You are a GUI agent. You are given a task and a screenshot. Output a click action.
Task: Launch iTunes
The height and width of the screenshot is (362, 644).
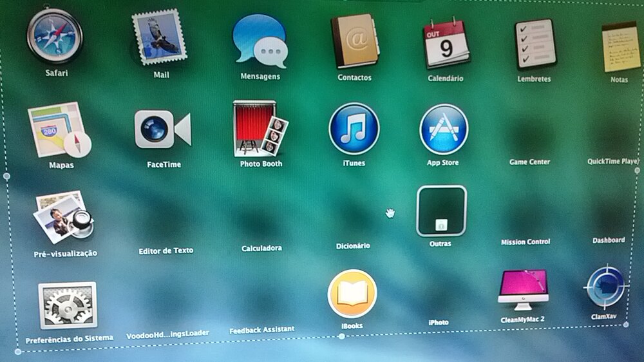coord(354,129)
